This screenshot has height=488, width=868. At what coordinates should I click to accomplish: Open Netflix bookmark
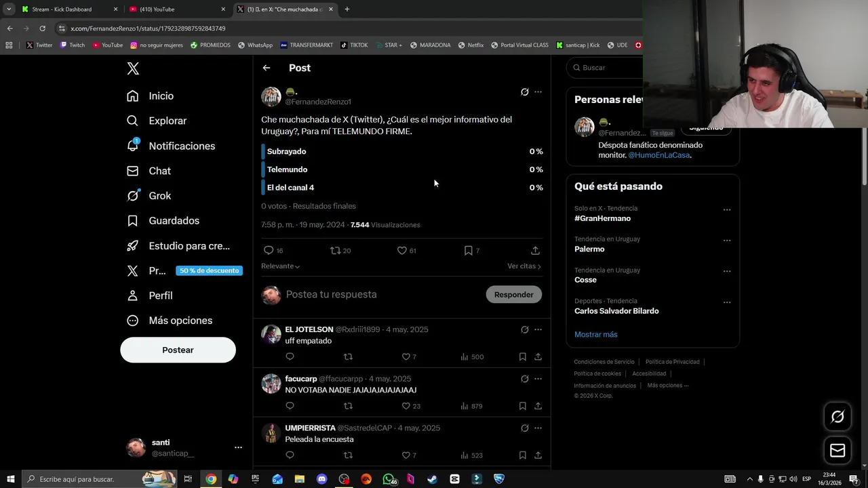471,45
